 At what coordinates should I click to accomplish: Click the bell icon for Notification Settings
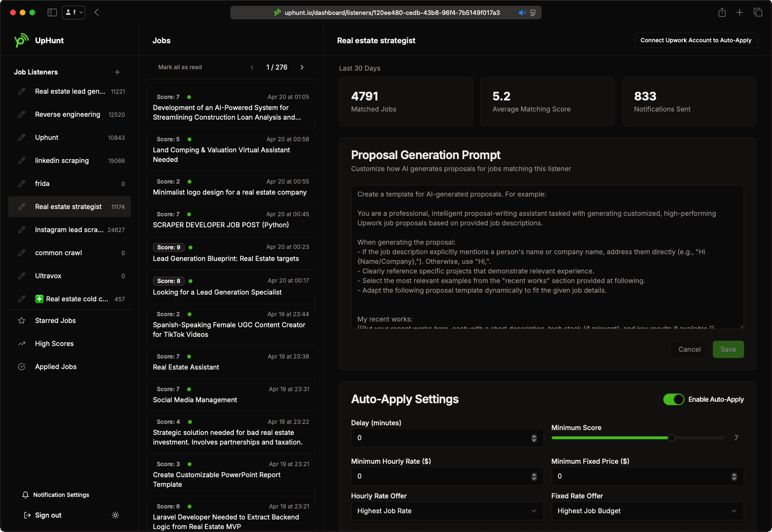coord(25,495)
